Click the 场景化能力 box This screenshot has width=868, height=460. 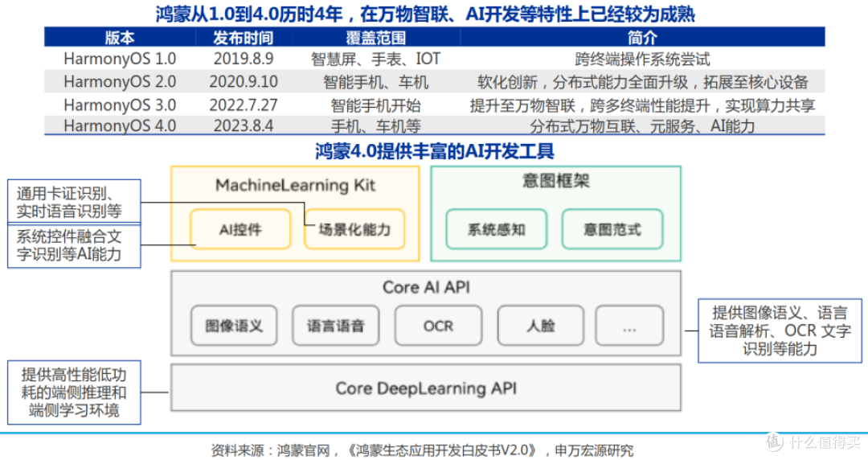(x=354, y=229)
